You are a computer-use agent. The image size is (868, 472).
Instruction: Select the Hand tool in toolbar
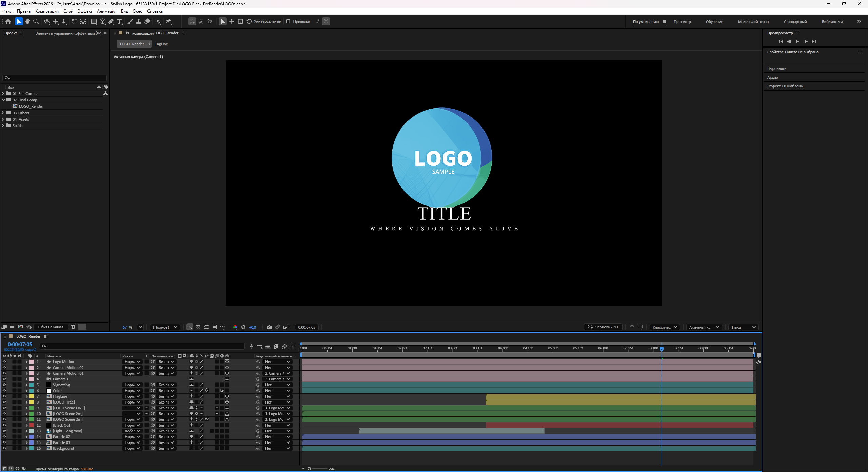[27, 21]
